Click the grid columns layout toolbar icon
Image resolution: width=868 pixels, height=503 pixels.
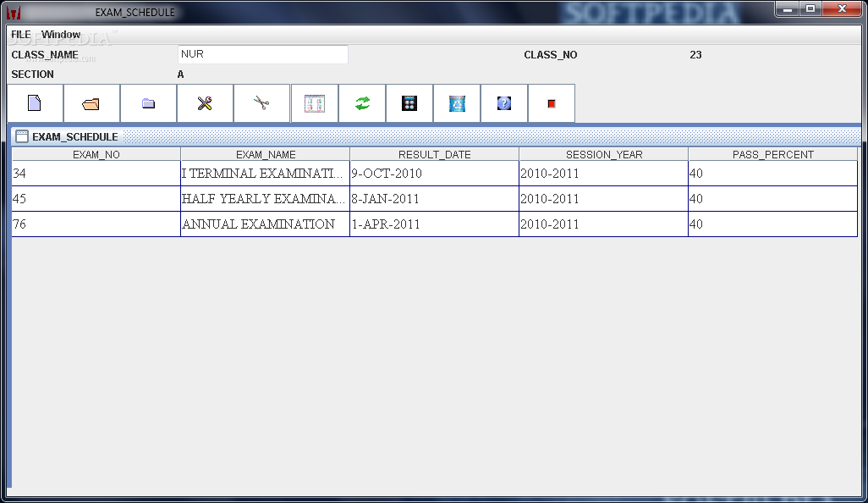(315, 103)
